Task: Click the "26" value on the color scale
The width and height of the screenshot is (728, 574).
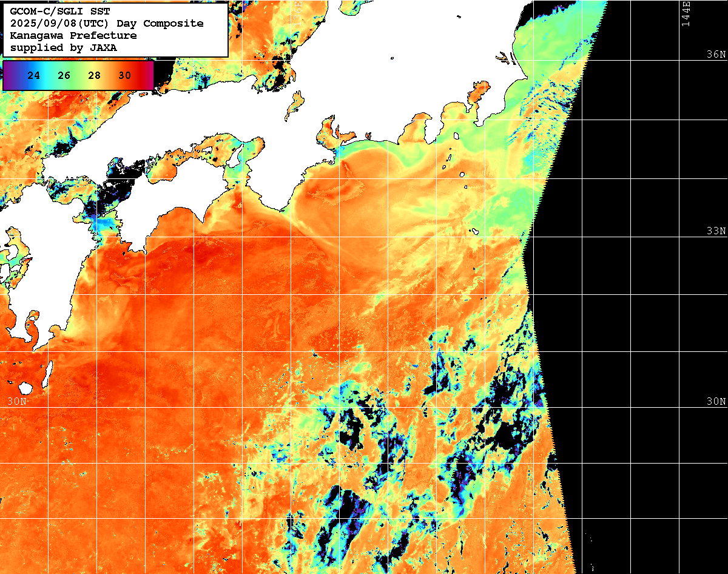Action: point(64,76)
